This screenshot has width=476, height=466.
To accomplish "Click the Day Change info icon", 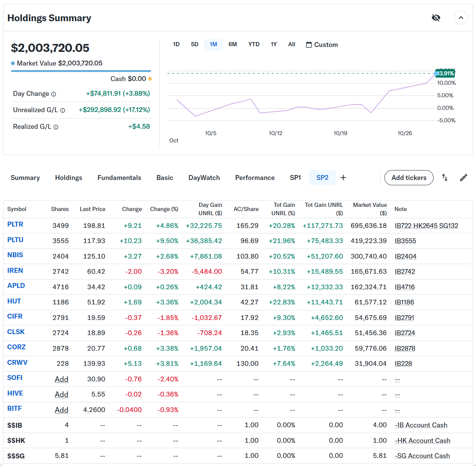I will 54,94.
